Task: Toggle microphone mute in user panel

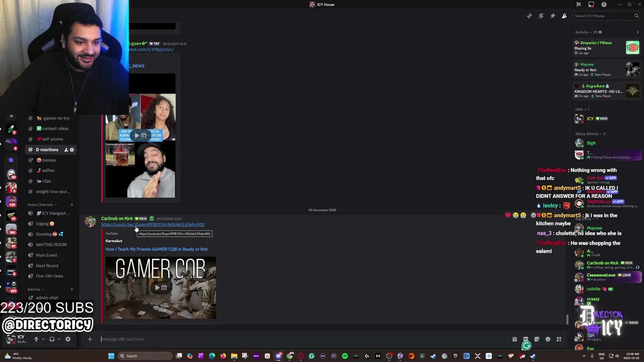Action: click(36, 339)
